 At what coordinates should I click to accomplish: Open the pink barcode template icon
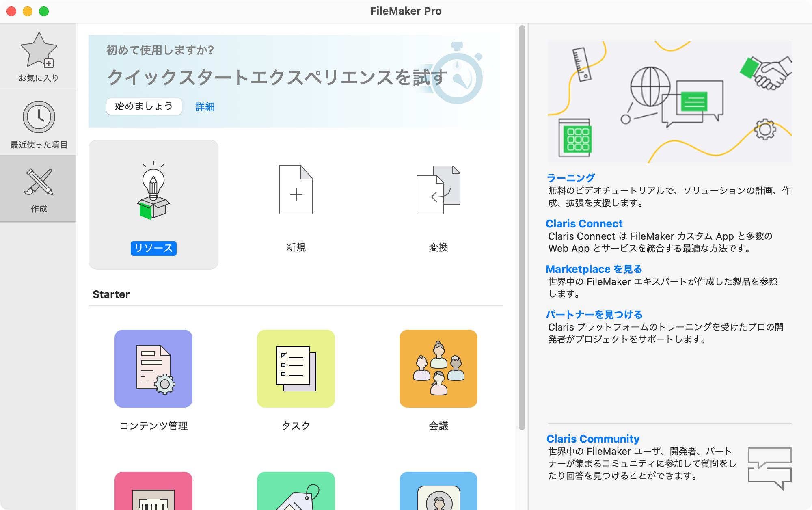[x=153, y=491]
